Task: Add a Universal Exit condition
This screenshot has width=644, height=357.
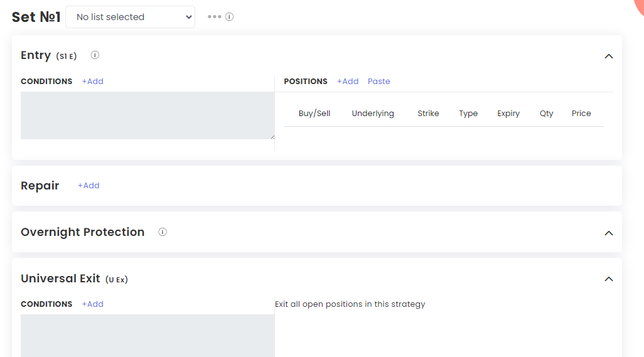Action: point(92,304)
